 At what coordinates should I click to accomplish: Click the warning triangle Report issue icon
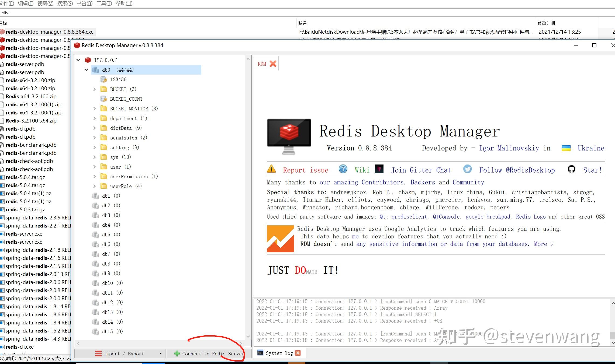271,169
